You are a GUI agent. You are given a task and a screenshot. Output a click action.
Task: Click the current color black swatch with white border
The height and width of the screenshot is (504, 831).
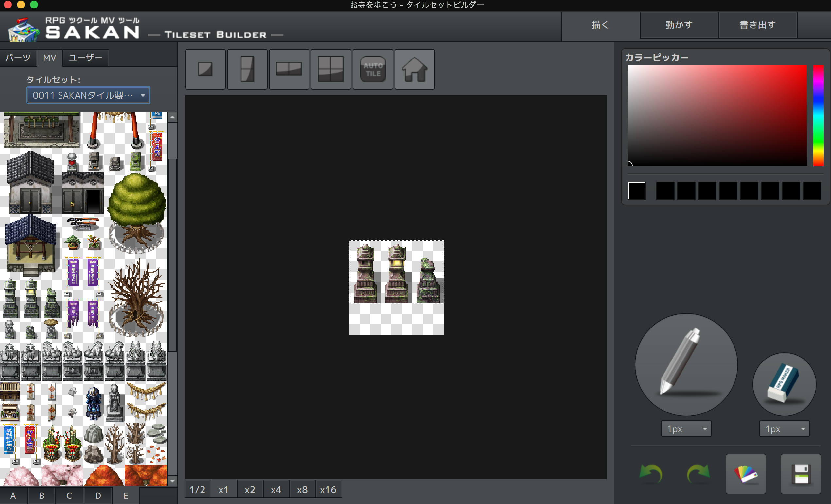pos(636,191)
